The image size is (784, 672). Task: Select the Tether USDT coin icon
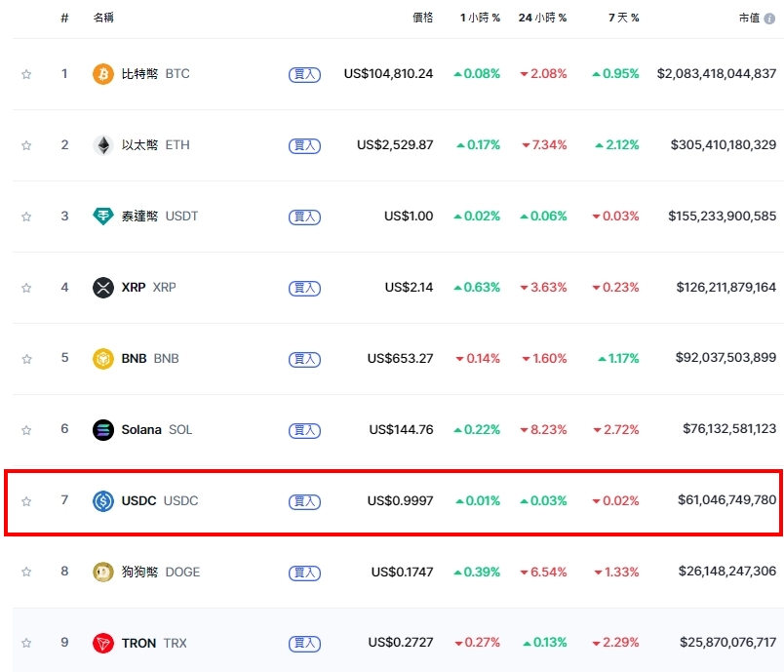(102, 216)
